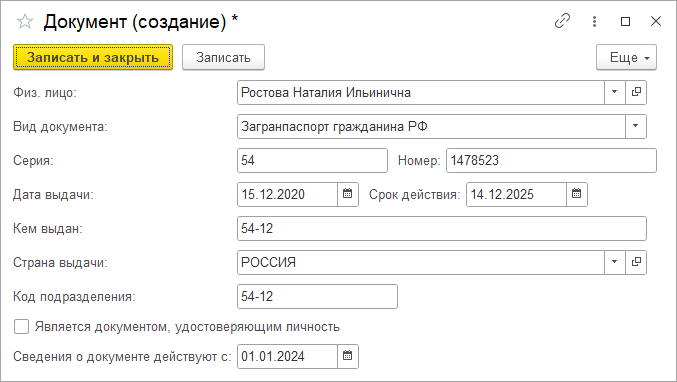Maximize the document window
This screenshot has width=677, height=382.
click(x=625, y=21)
